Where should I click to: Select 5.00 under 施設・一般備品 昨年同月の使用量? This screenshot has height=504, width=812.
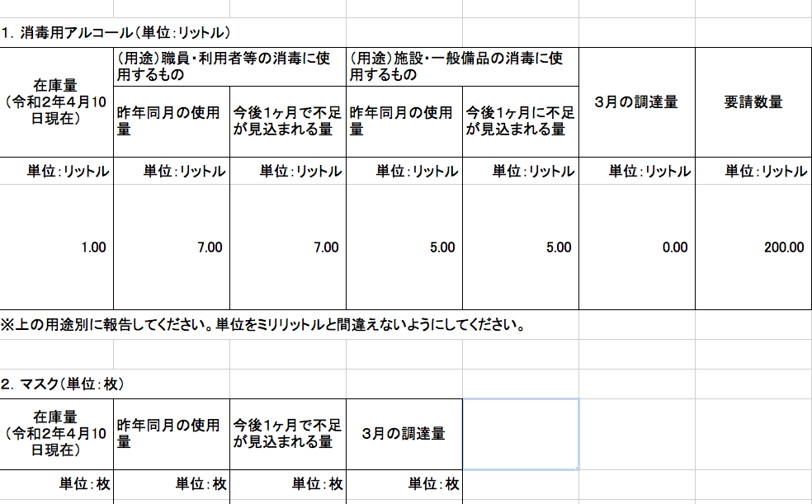pos(404,247)
